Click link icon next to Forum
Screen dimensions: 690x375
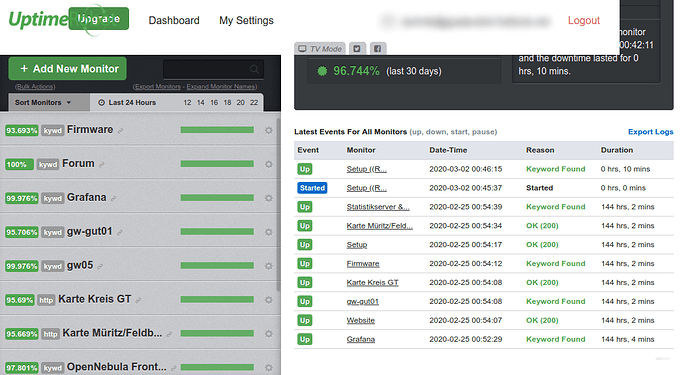tap(102, 165)
